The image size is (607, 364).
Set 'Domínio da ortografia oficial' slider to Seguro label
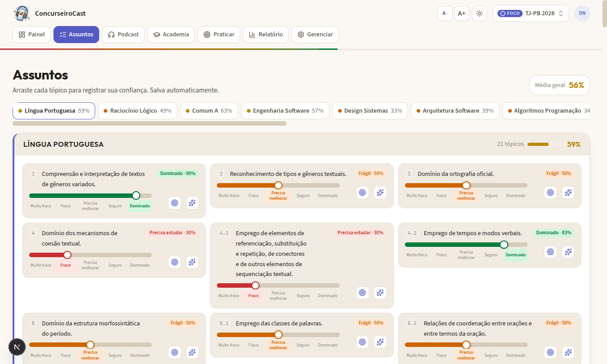point(491,196)
